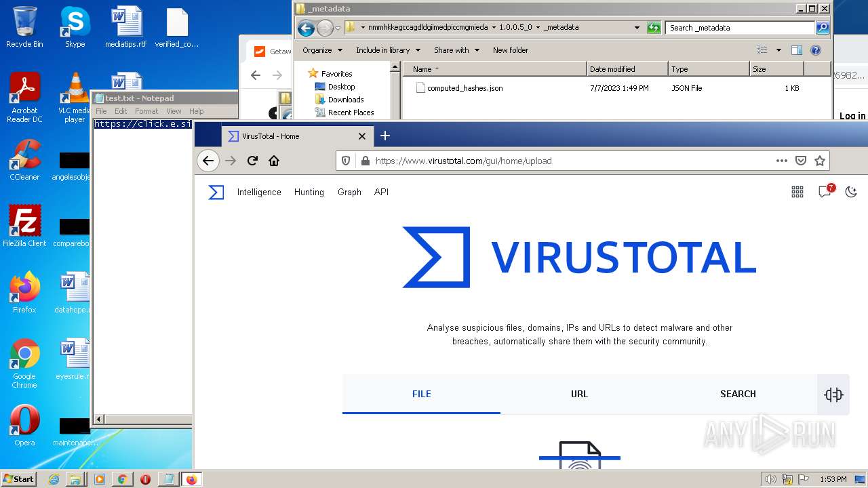The height and width of the screenshot is (488, 868).
Task: Open Include in library dropdown
Action: point(388,50)
